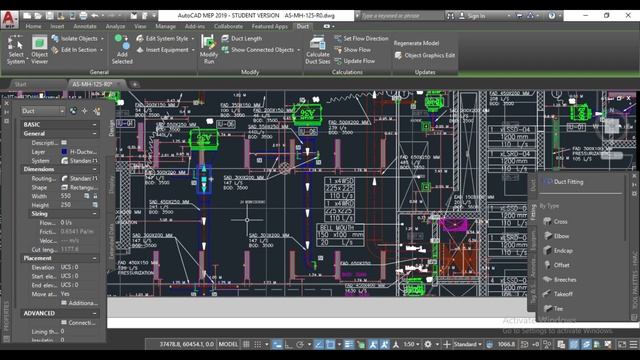
Task: Select the Breeches duct fitting
Action: click(560, 280)
